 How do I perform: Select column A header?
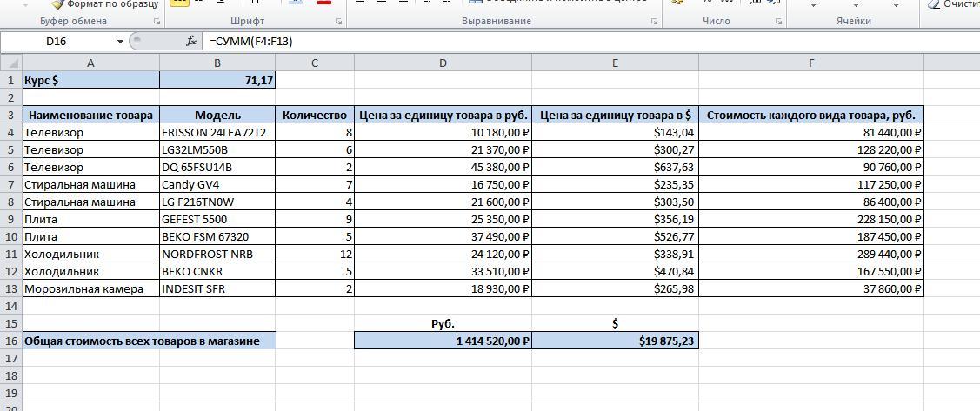91,63
